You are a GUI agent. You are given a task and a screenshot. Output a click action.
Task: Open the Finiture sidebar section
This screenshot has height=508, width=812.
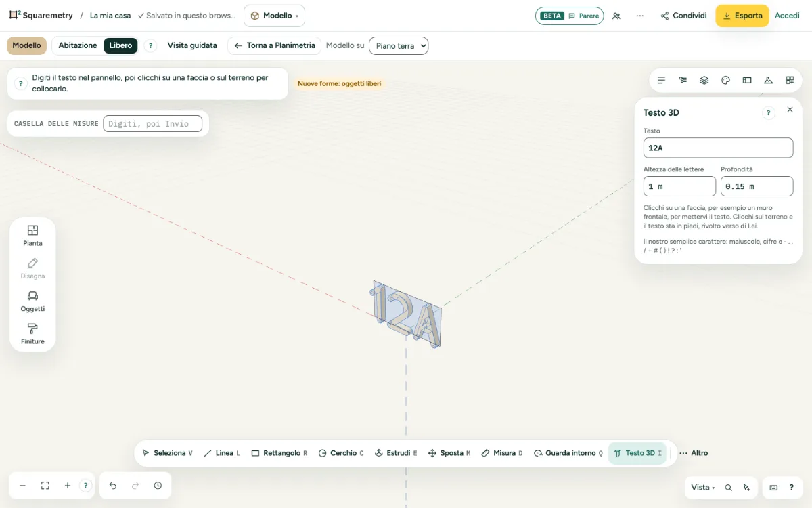pos(32,334)
